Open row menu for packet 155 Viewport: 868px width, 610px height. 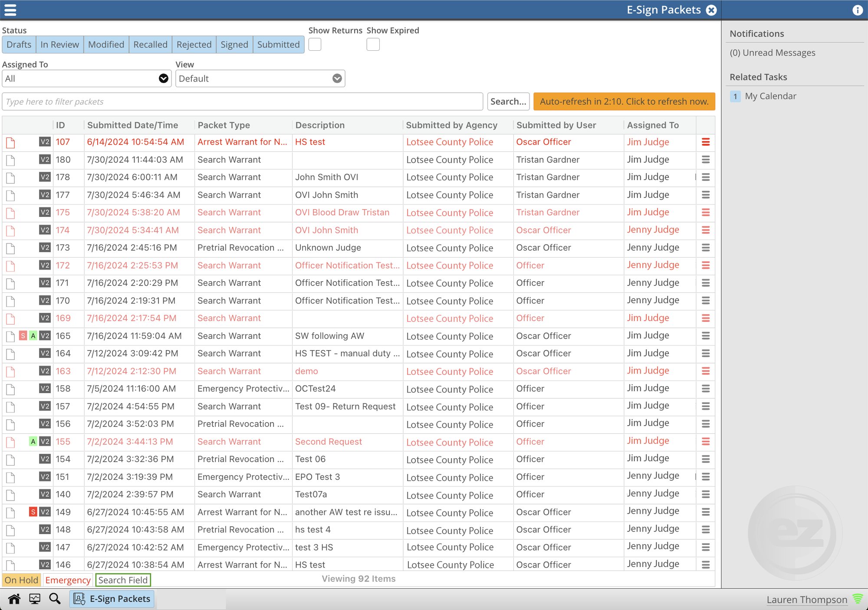[706, 442]
